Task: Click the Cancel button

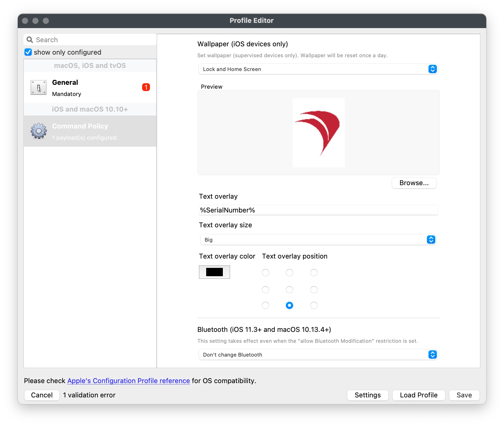Action: click(x=42, y=395)
